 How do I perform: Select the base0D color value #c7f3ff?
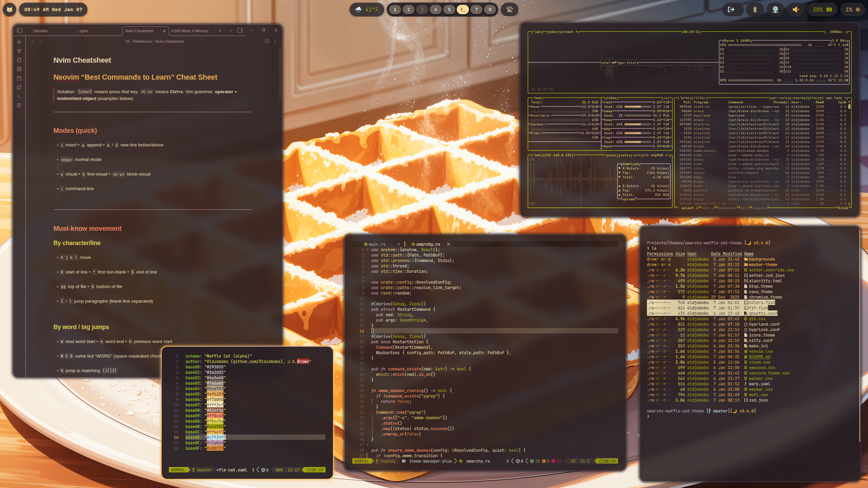tap(215, 437)
